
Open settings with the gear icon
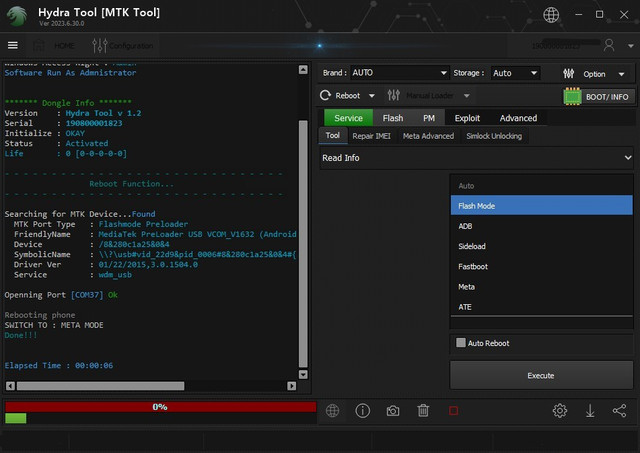coord(560,411)
